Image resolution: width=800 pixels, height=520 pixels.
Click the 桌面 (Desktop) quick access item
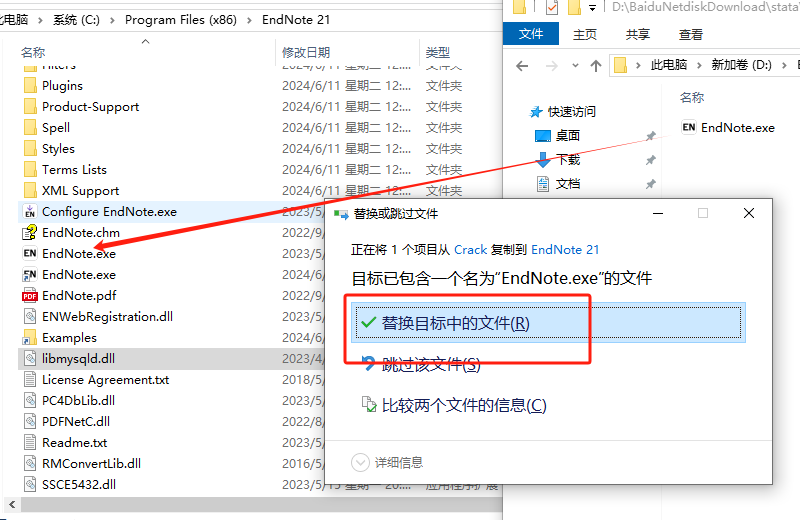567,136
